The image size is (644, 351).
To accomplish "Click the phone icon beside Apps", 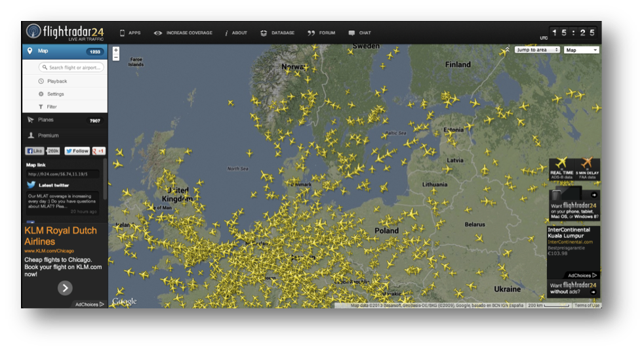I will [122, 33].
